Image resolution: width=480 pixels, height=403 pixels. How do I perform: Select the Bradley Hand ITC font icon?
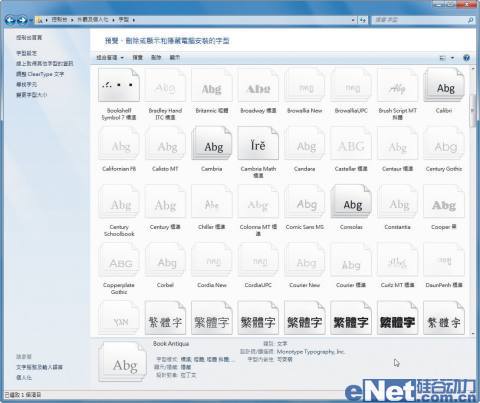point(165,85)
